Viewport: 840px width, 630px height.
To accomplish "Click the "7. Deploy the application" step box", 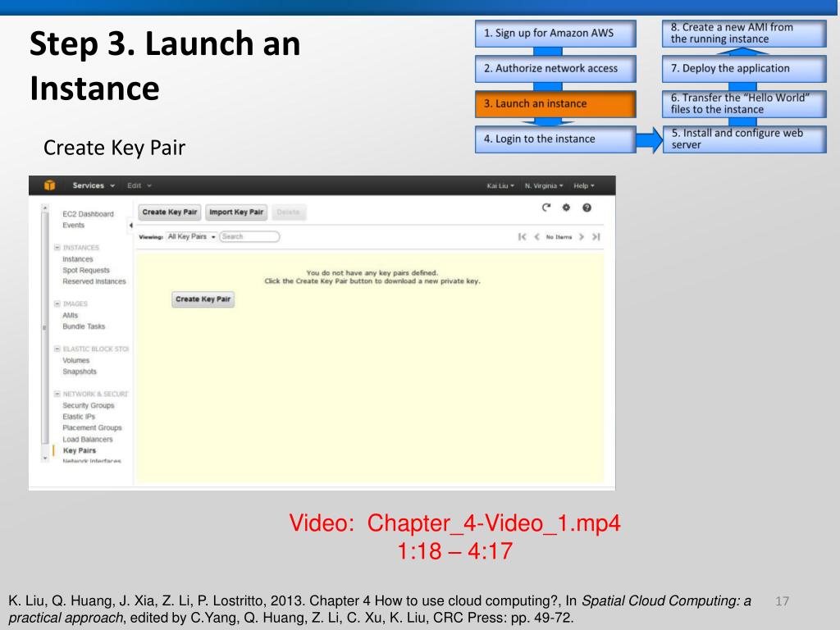I will (x=745, y=69).
